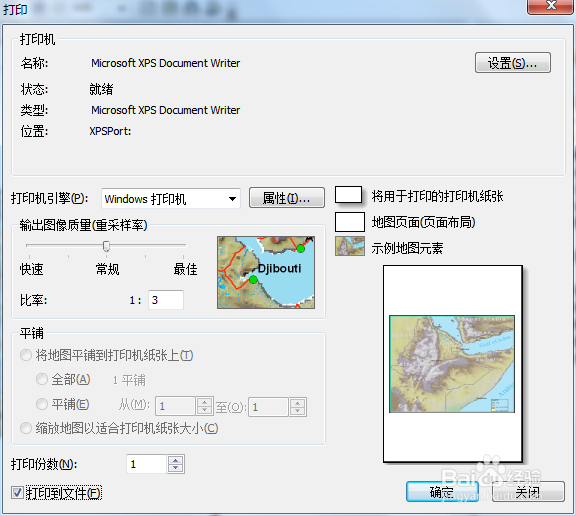The width and height of the screenshot is (576, 516).
Task: Decrease the 从(M) value with down arrow
Action: click(x=205, y=411)
